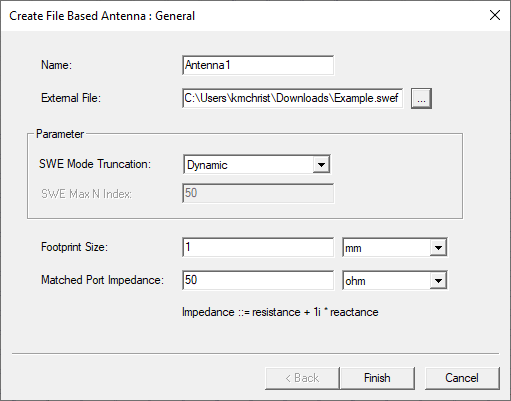Click the Impedance formula hint text

click(x=280, y=312)
